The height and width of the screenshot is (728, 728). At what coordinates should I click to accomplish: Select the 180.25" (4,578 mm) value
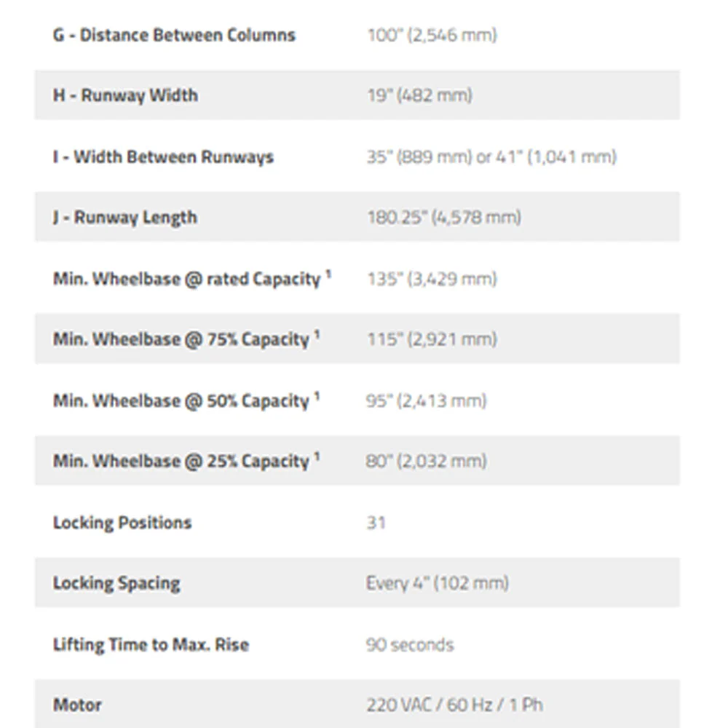[444, 217]
